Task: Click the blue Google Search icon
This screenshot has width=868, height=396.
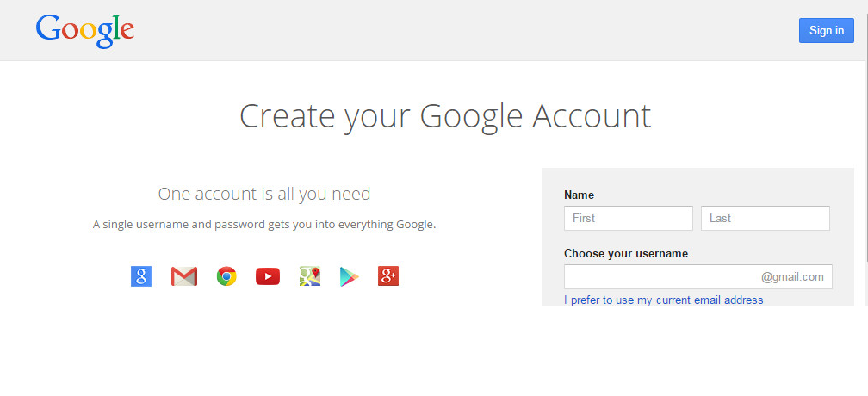Action: point(141,276)
